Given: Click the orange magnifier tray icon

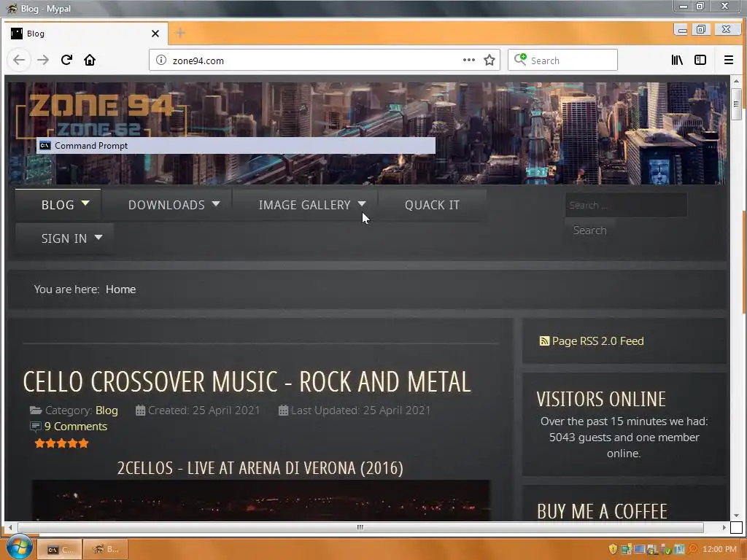Looking at the screenshot, I should point(692,549).
